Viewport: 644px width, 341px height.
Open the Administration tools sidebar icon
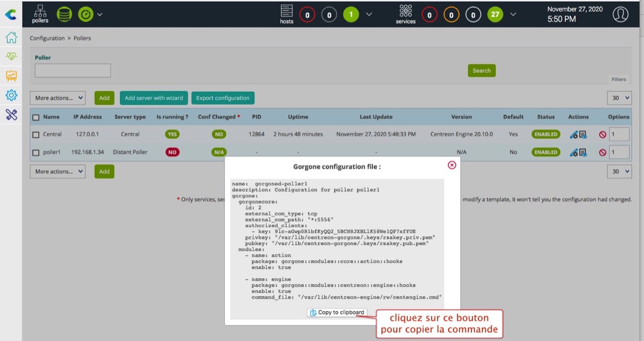[x=11, y=115]
